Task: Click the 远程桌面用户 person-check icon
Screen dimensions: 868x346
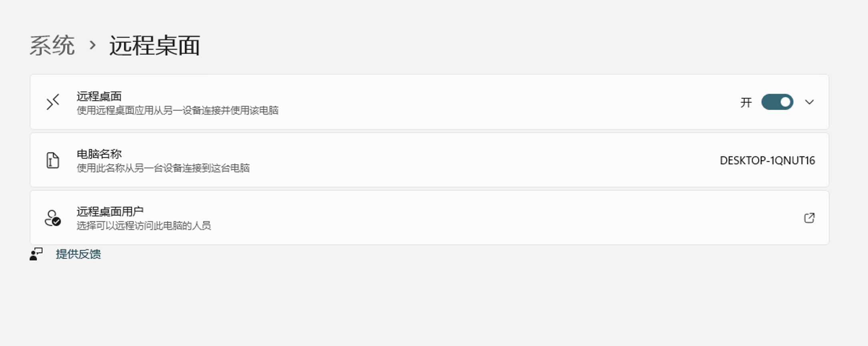Action: click(x=53, y=218)
